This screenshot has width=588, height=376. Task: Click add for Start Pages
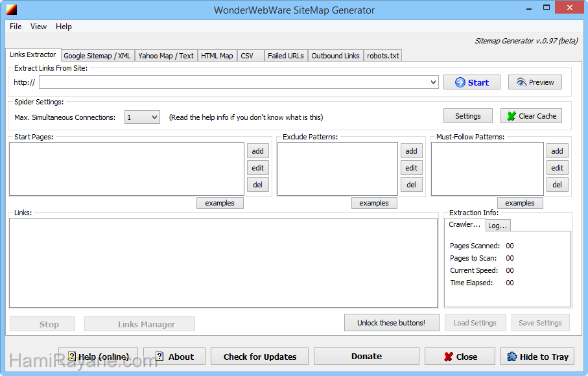[x=257, y=151]
